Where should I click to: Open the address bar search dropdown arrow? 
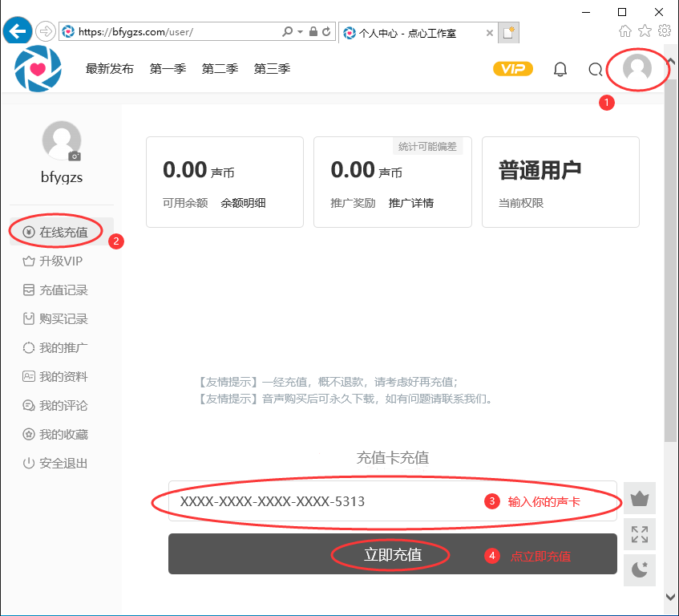(x=301, y=32)
